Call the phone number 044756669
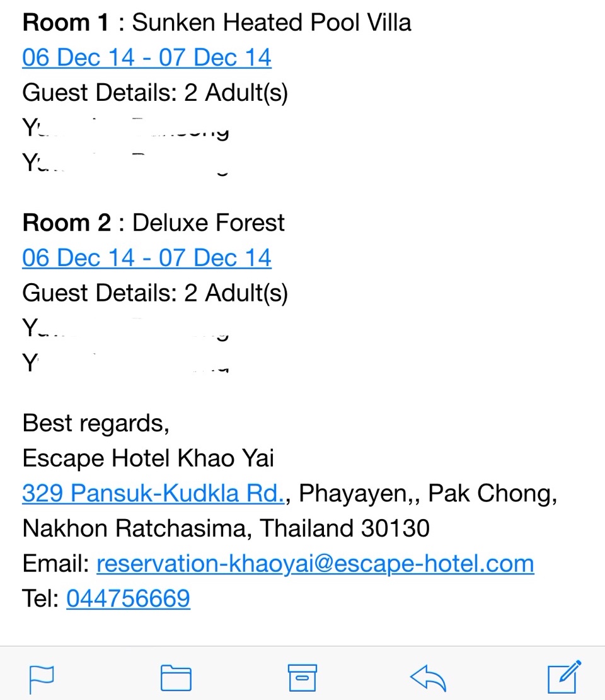Screen dimensions: 605x700 click(x=128, y=598)
